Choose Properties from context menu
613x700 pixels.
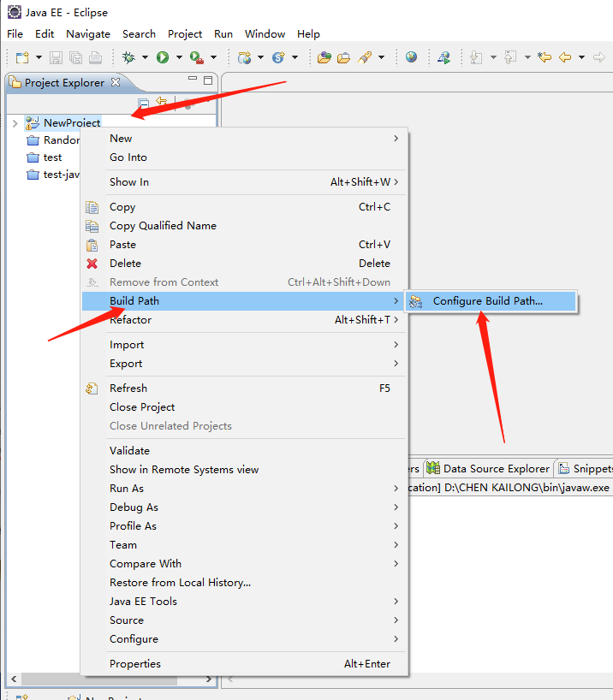[135, 663]
